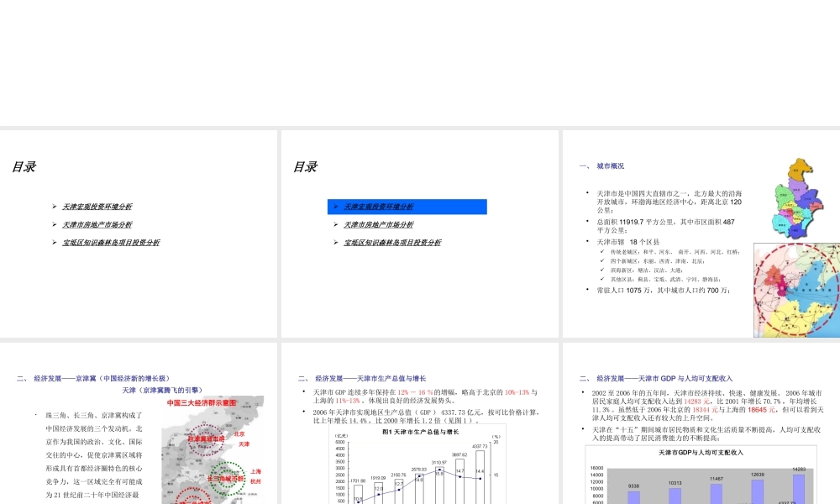Click 宝坻区知识森林岛项目投资分析 link in second 目录 slide

pyautogui.click(x=392, y=243)
